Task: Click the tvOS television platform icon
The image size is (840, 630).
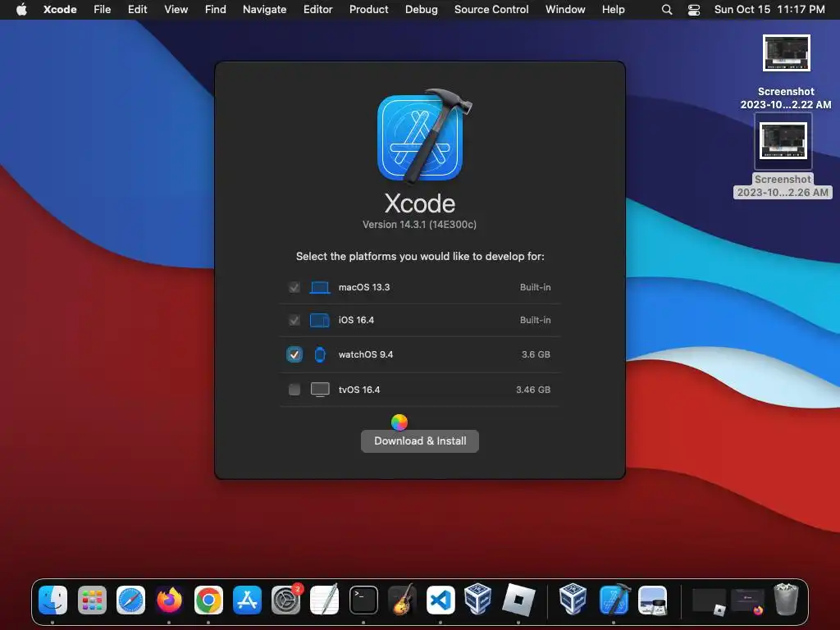Action: pyautogui.click(x=320, y=390)
